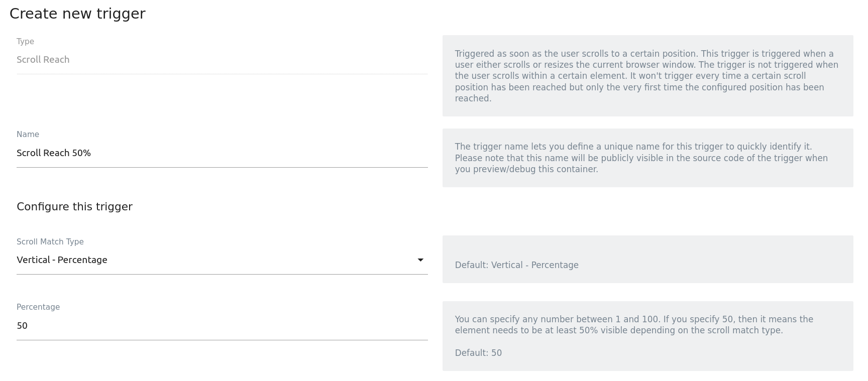Click the Scroll Match Type dropdown arrow

coord(420,260)
